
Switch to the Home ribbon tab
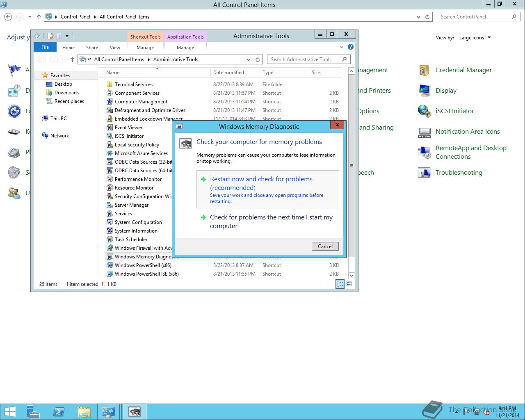click(68, 48)
